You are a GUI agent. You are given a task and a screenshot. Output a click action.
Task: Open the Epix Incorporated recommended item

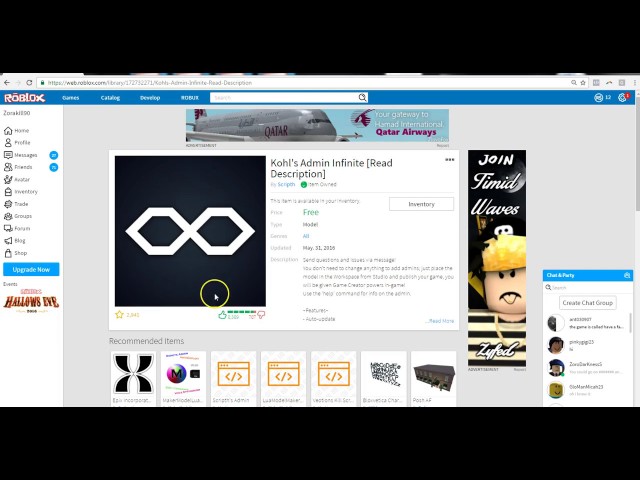point(133,378)
